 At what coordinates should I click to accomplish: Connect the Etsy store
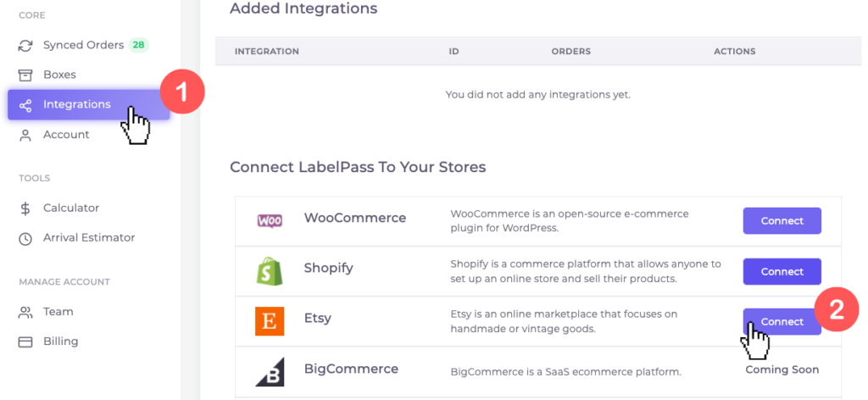coord(782,321)
